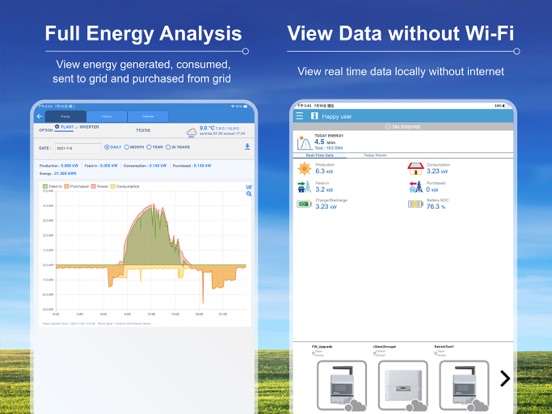Click the Purchased grid tower icon

(x=416, y=187)
